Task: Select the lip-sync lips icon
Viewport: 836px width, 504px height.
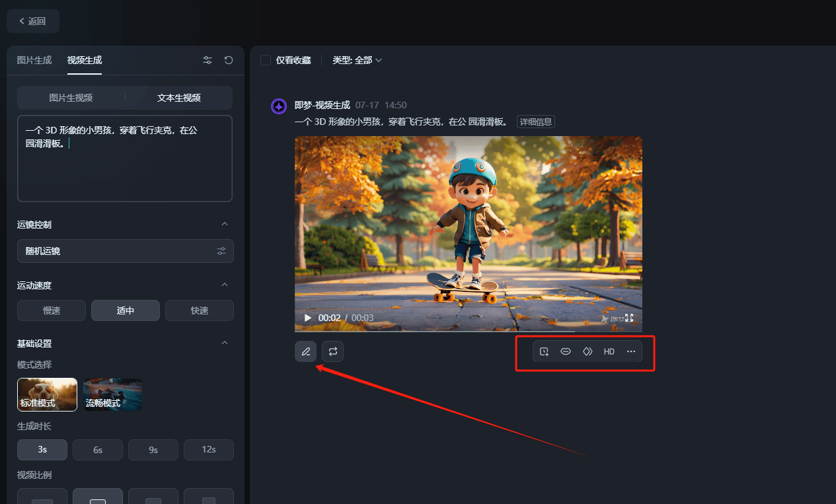Action: point(566,351)
